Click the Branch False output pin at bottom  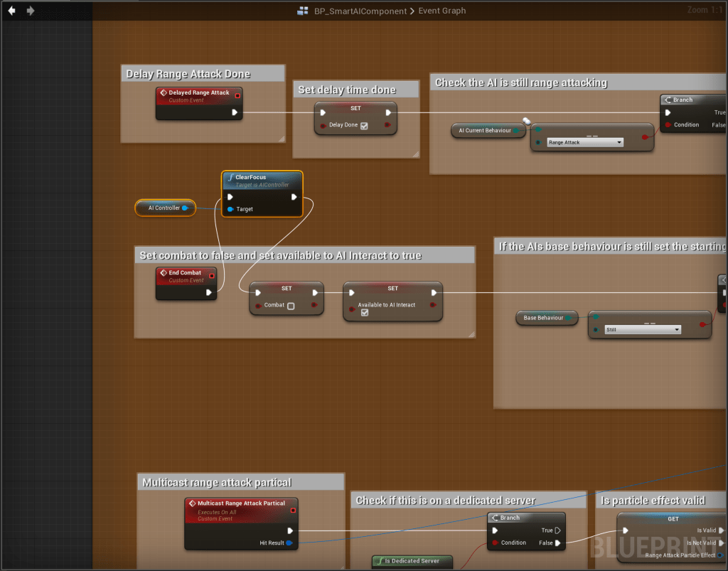click(558, 543)
